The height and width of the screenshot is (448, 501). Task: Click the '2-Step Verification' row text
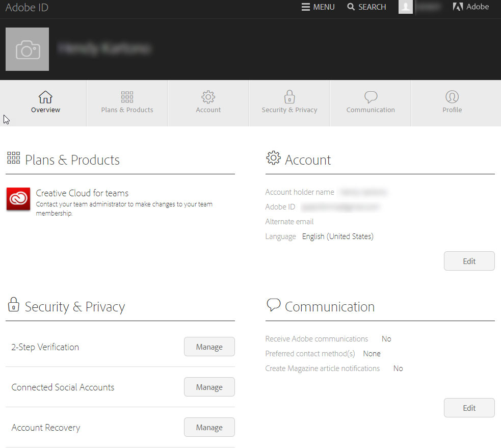[45, 347]
